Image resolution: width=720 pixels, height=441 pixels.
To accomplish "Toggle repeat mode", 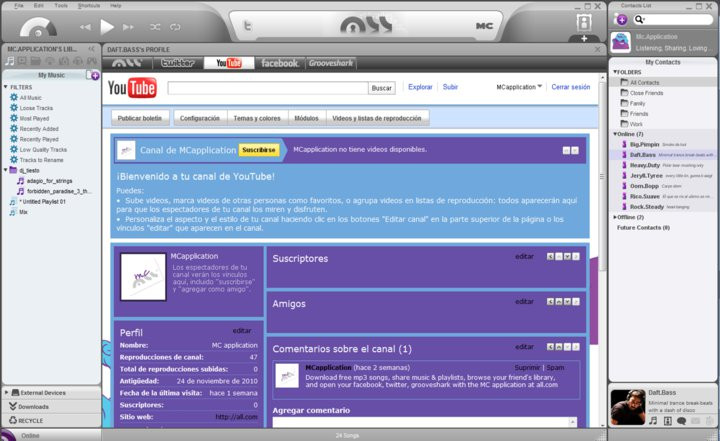I will pos(175,27).
